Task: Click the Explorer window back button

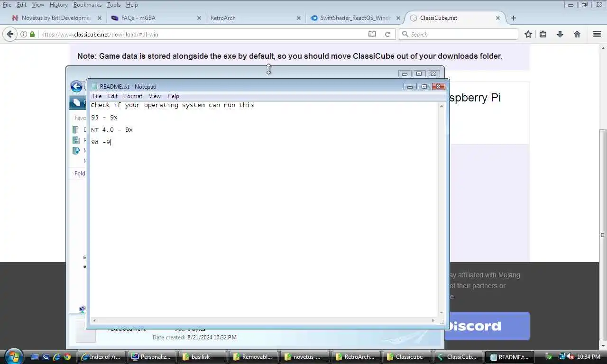Action: pos(76,86)
